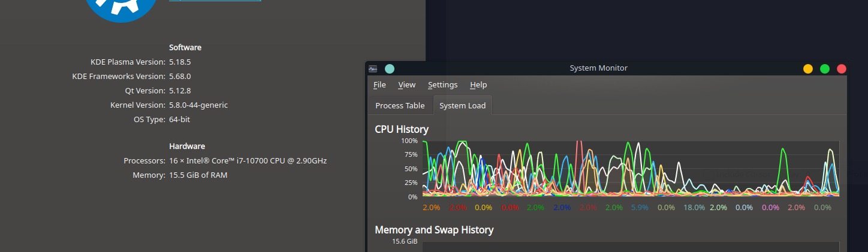
Task: Select the System Load tab
Action: click(462, 105)
